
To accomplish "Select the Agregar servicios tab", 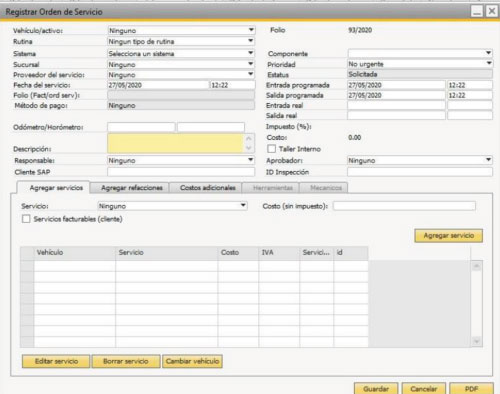I will coord(56,188).
